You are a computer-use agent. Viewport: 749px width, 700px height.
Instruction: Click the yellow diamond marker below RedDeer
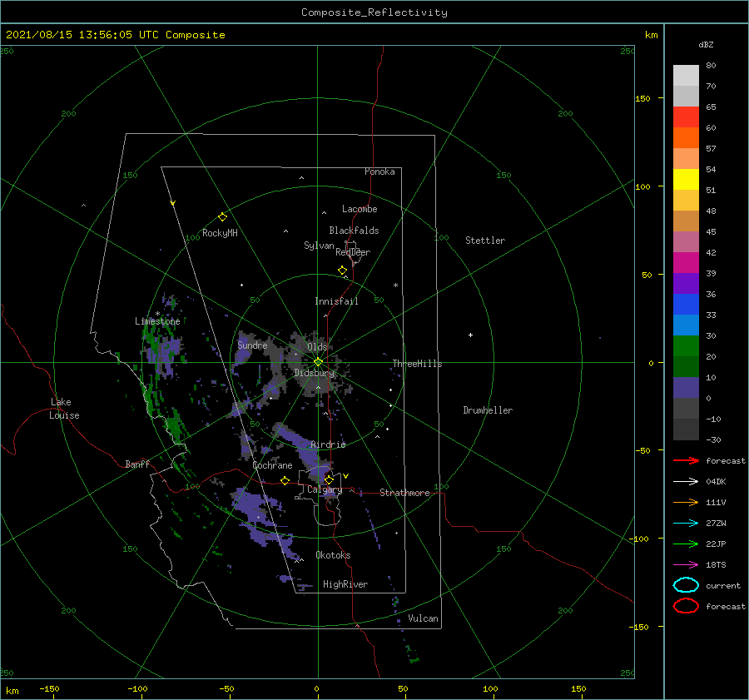(x=342, y=271)
